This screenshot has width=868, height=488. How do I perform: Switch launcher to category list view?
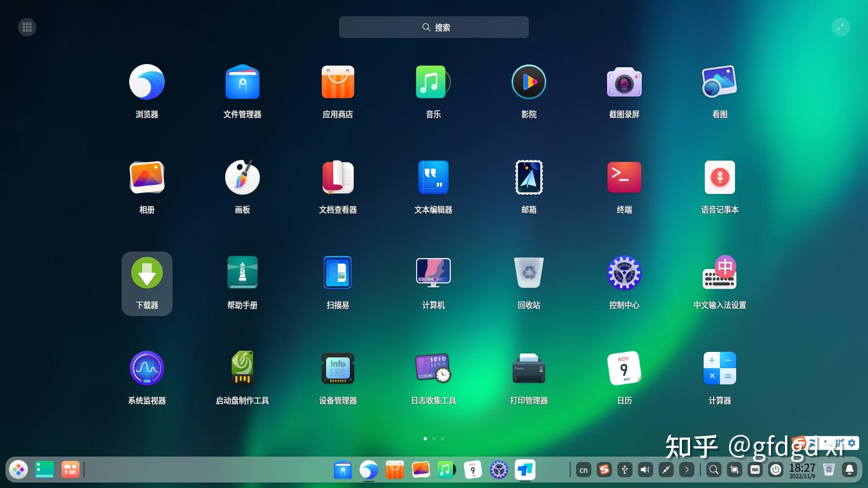pos(27,27)
